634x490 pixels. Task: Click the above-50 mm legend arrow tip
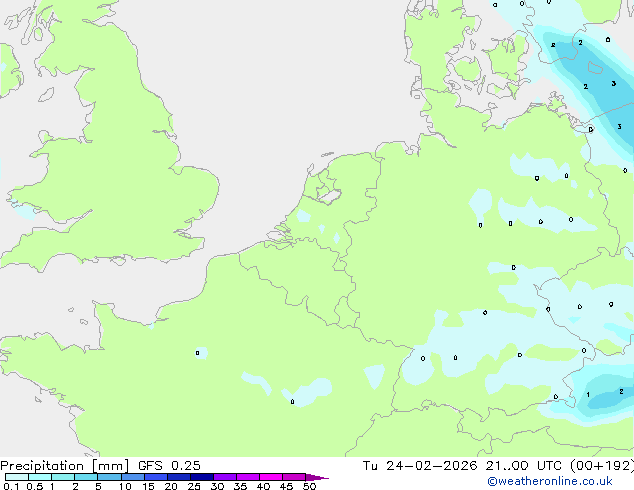click(x=317, y=477)
